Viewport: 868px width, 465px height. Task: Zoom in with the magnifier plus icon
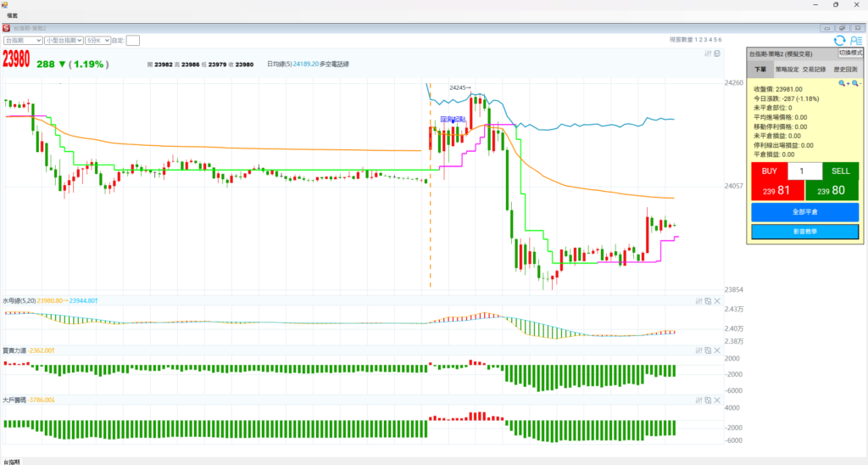click(x=843, y=83)
